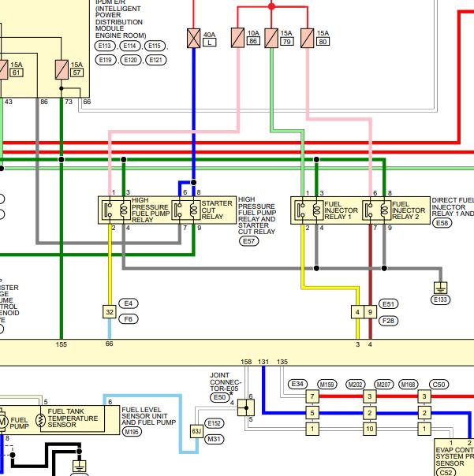Select the E119 connector label
Screen dimensions: 474x476
tap(106, 60)
